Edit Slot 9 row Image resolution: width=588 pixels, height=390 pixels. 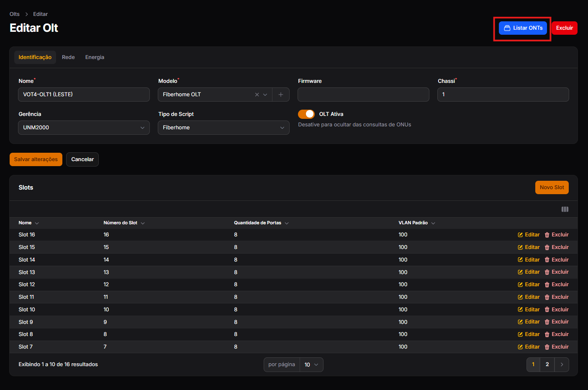[529, 322]
